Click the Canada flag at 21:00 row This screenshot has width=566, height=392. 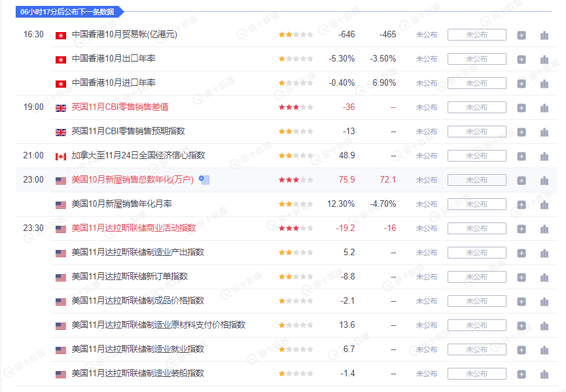click(x=61, y=156)
